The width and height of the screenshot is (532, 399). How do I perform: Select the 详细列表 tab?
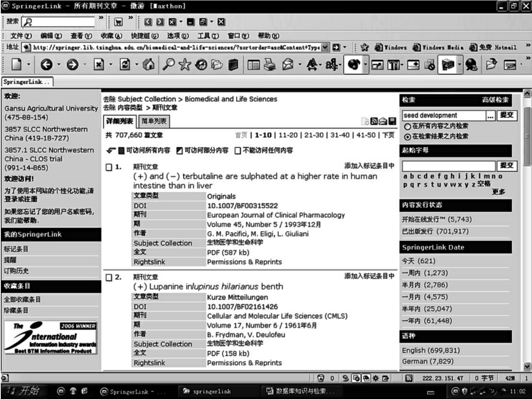click(120, 121)
